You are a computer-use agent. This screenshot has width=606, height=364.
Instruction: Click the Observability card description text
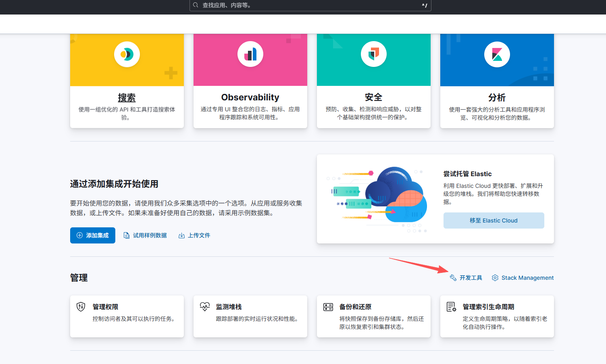tap(250, 113)
